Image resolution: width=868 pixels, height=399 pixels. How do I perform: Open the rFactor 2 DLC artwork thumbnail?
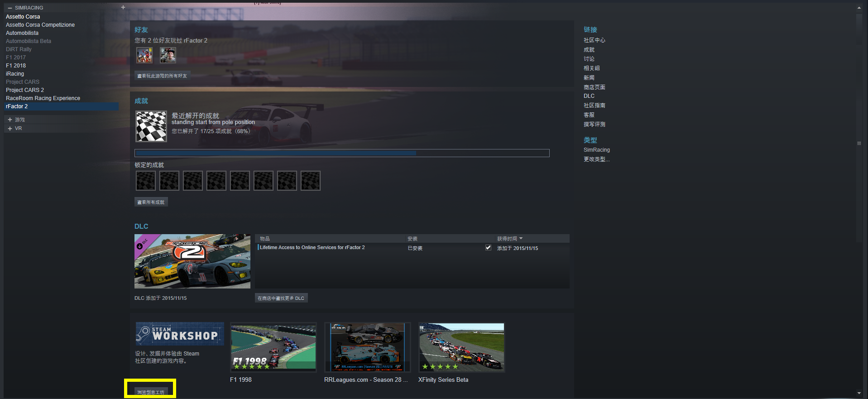(x=192, y=261)
